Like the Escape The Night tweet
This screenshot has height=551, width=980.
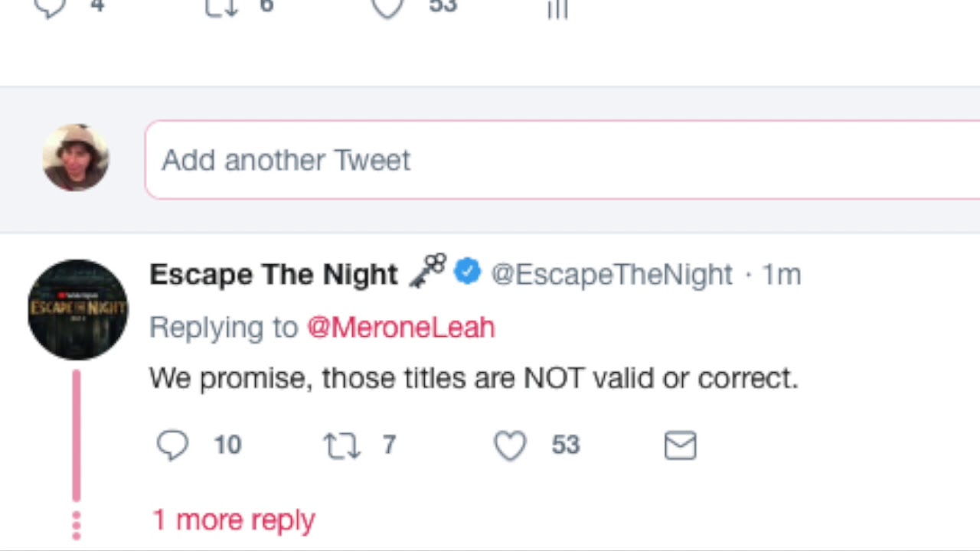tap(510, 445)
